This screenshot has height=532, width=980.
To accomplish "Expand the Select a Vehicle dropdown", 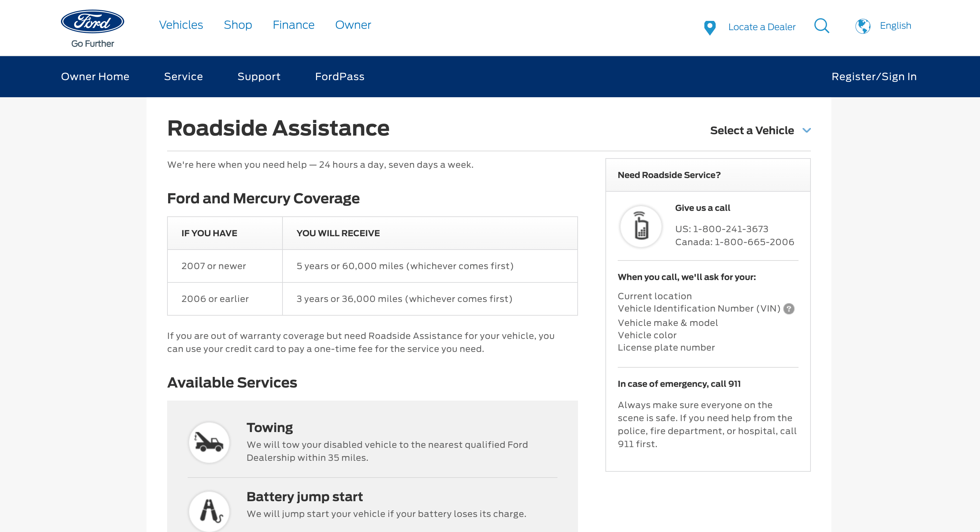I will tap(752, 130).
